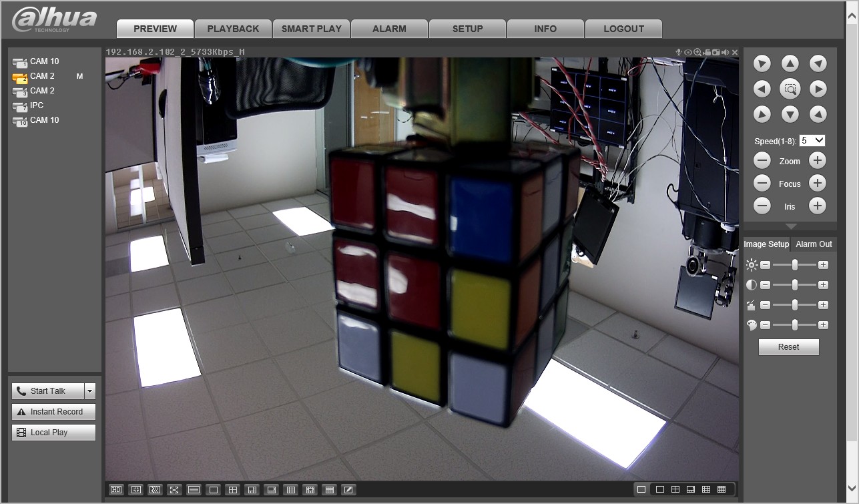859x504 pixels.
Task: Open the Speed(1-8) dropdown
Action: [812, 141]
